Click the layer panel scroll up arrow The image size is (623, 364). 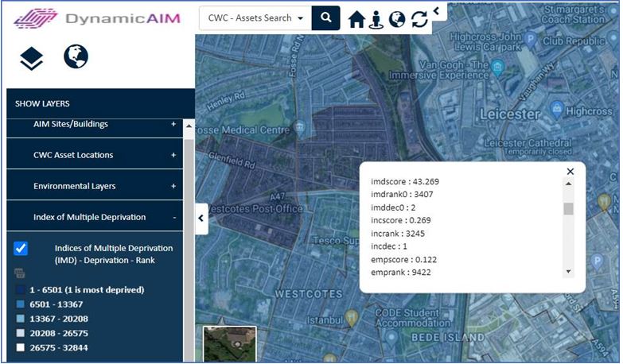[189, 126]
